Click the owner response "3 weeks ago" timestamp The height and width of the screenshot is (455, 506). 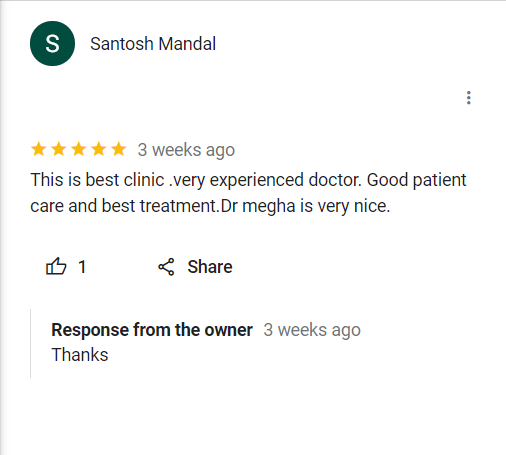point(312,330)
